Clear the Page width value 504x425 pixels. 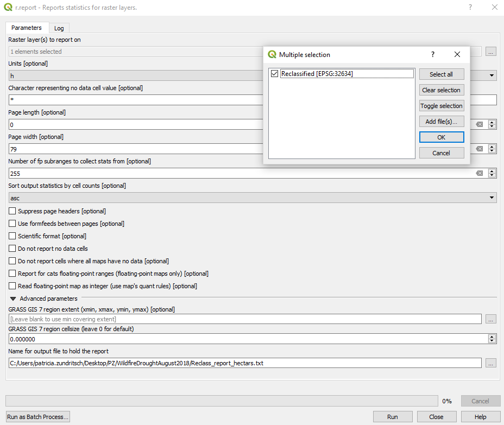tap(480, 149)
